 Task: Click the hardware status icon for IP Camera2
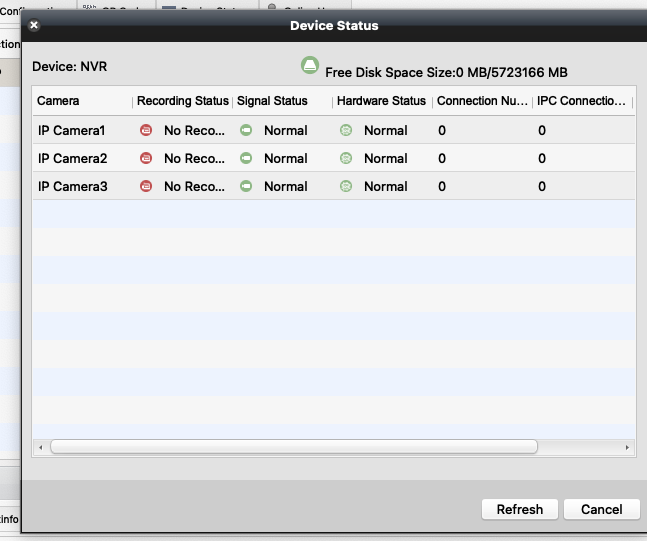(346, 158)
